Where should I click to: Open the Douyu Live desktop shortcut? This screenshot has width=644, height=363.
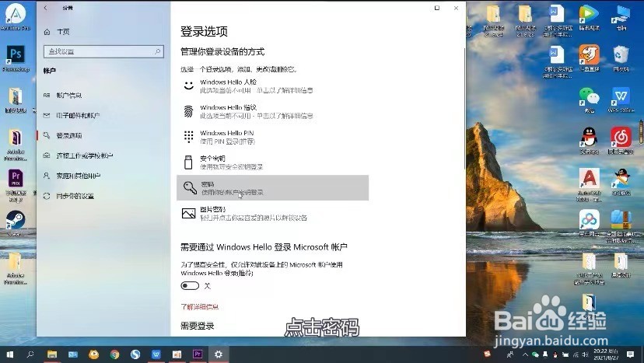(589, 58)
